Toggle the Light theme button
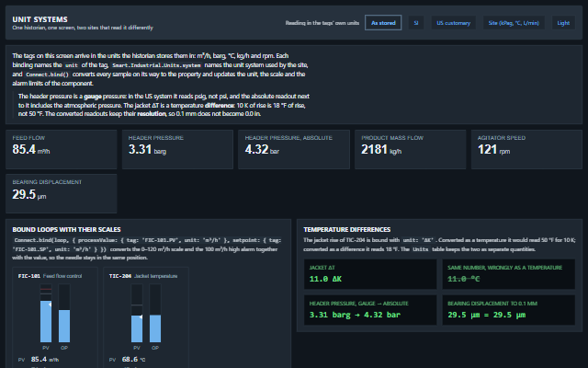The height and width of the screenshot is (368, 588). [x=563, y=23]
